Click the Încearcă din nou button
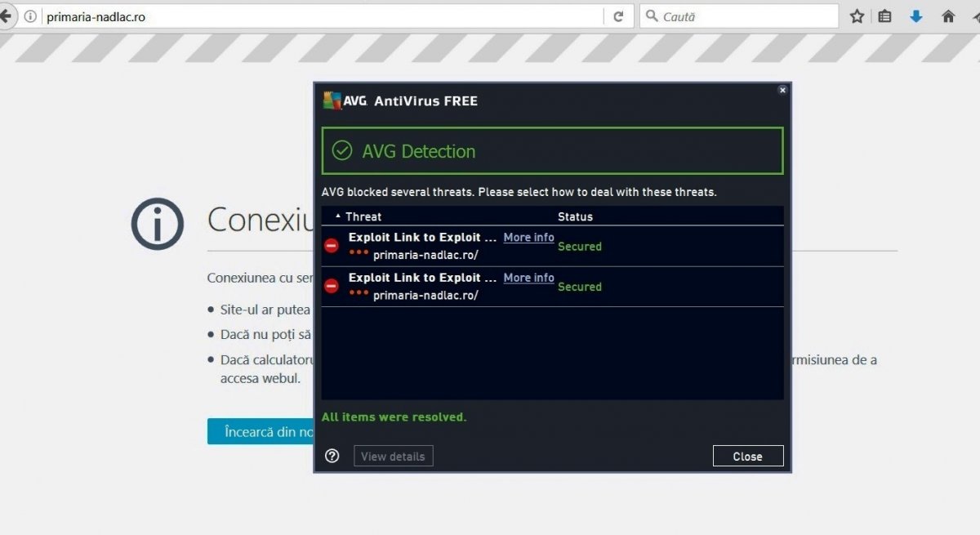 [x=261, y=431]
